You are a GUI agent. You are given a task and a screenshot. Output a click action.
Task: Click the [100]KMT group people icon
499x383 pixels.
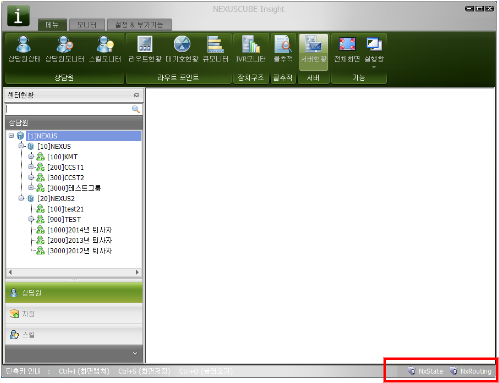[40, 157]
